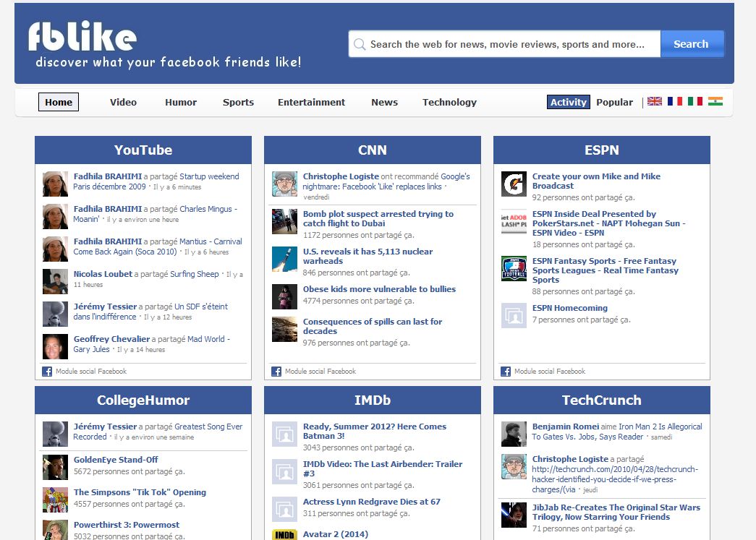Screen dimensions: 756x540
Task: Click the name Geoffrey Chevalier
Action: tap(112, 338)
